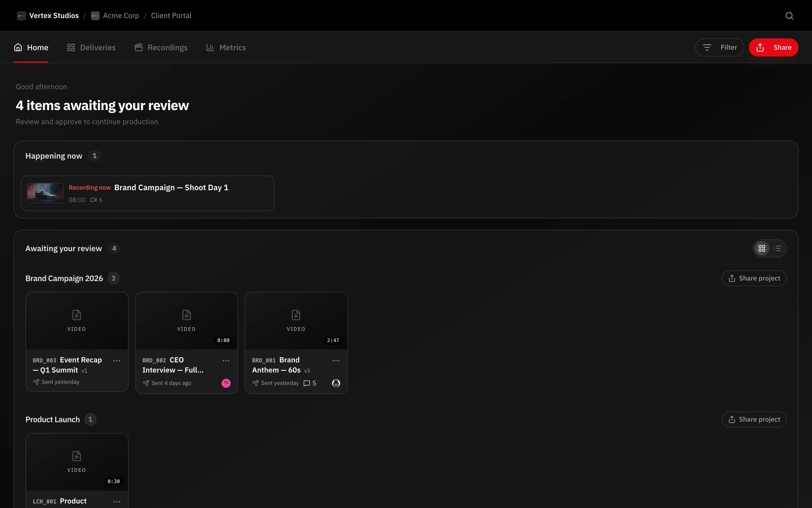Open the BRD_002 CEO Interview video preview
The width and height of the screenshot is (812, 508).
pyautogui.click(x=187, y=321)
